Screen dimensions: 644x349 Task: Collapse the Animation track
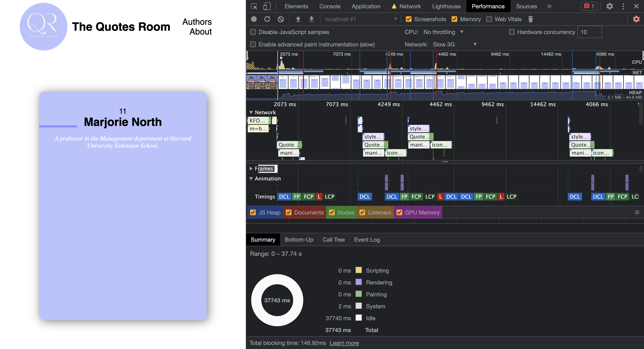click(x=251, y=179)
